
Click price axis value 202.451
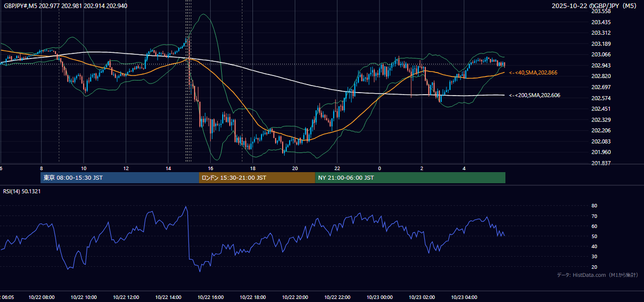click(601, 109)
